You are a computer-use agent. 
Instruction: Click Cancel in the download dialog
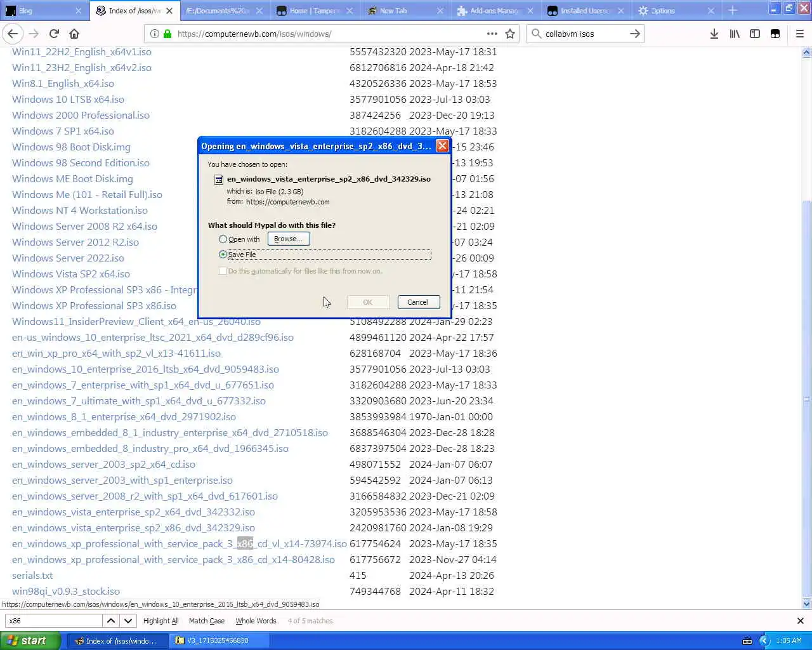[418, 302]
